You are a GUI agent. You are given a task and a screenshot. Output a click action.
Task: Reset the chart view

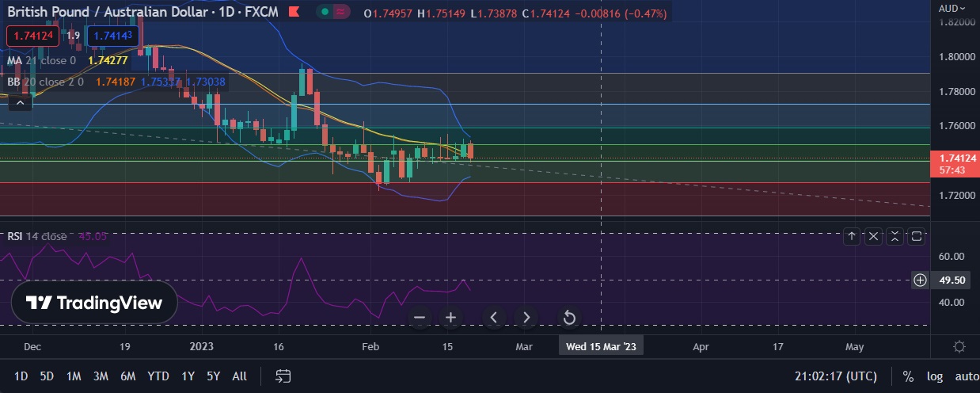click(568, 318)
